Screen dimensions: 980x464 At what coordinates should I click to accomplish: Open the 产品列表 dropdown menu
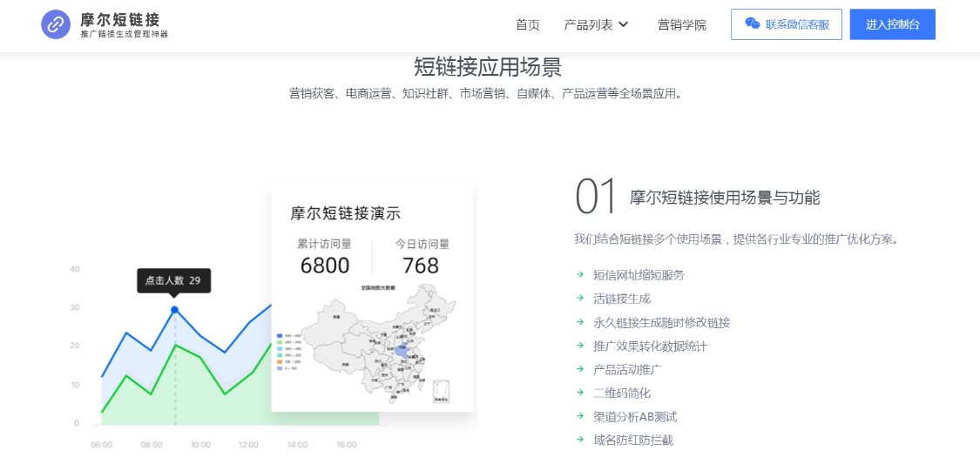tap(589, 24)
